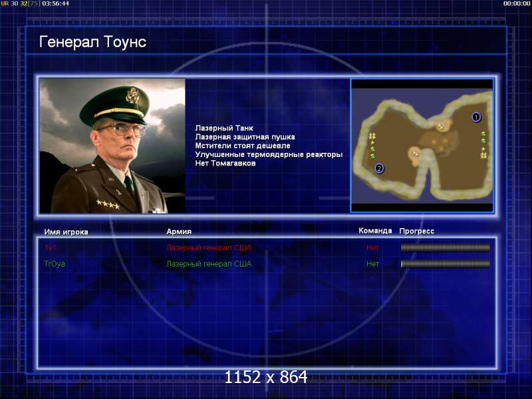Click double-star icon below position 1 supplies
Screen dimensions: 532x399
(x=483, y=156)
